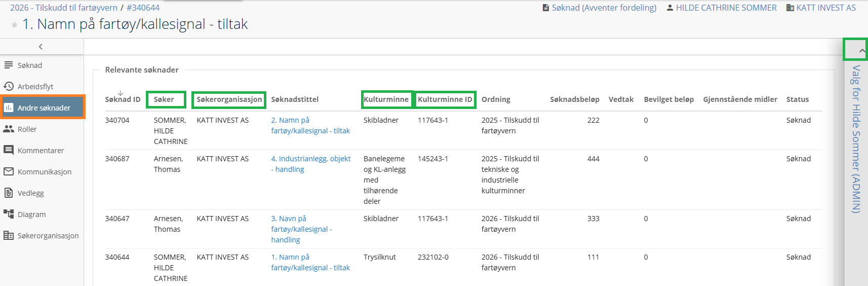This screenshot has width=868, height=286.
Task: Click the Kommunikasjon envelope icon
Action: [x=9, y=172]
